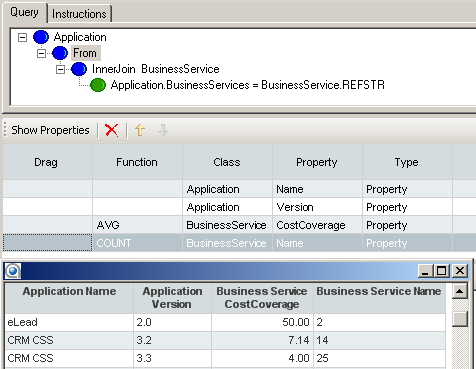Click the drag handle of COUNT row
476x369 pixels.
(x=48, y=243)
